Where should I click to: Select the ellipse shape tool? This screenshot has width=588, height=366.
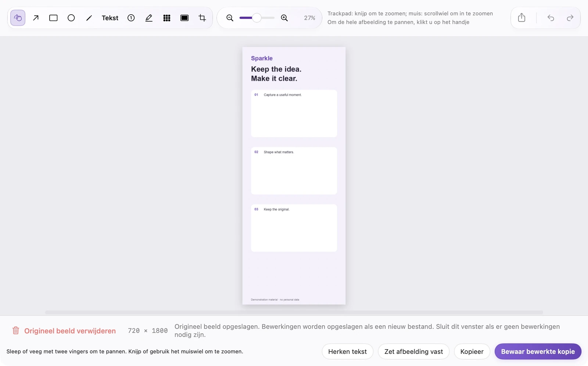click(71, 18)
